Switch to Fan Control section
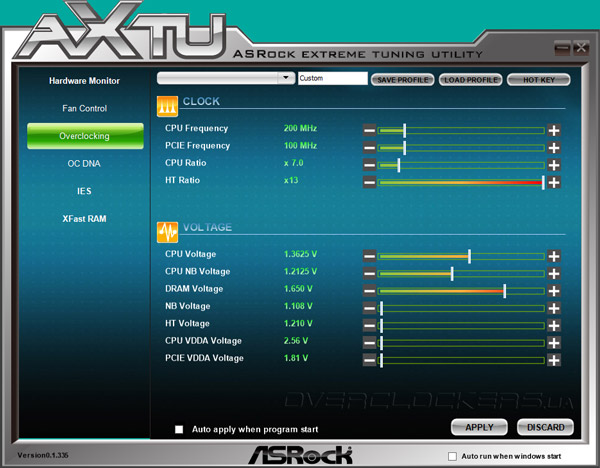Viewport: 600px width, 468px height. [x=85, y=108]
